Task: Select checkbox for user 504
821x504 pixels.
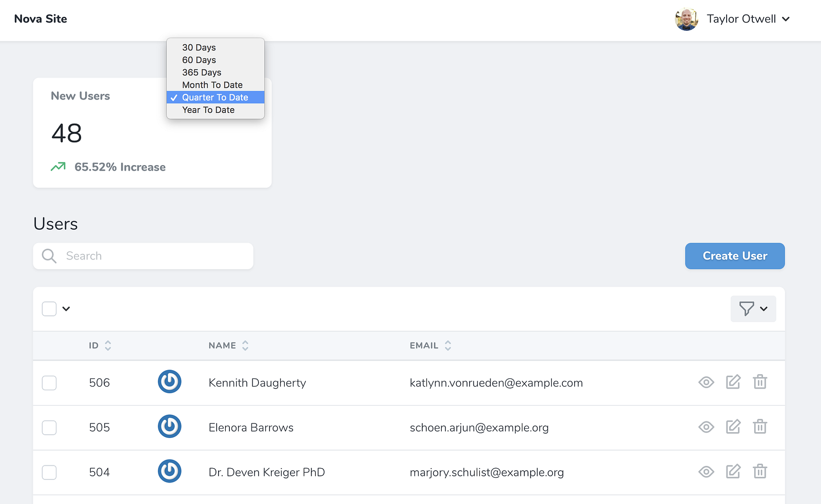Action: tap(49, 472)
